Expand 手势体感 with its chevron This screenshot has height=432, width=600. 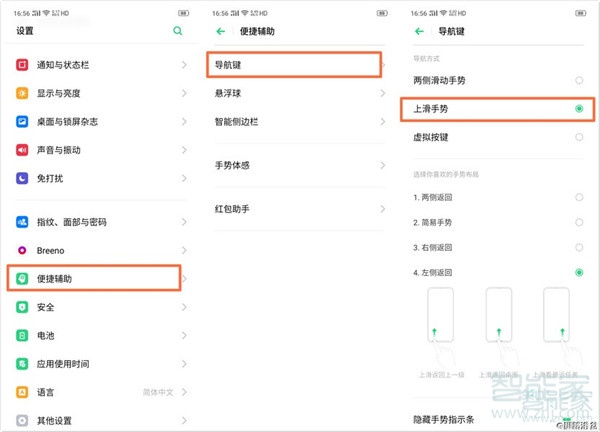pyautogui.click(x=383, y=165)
